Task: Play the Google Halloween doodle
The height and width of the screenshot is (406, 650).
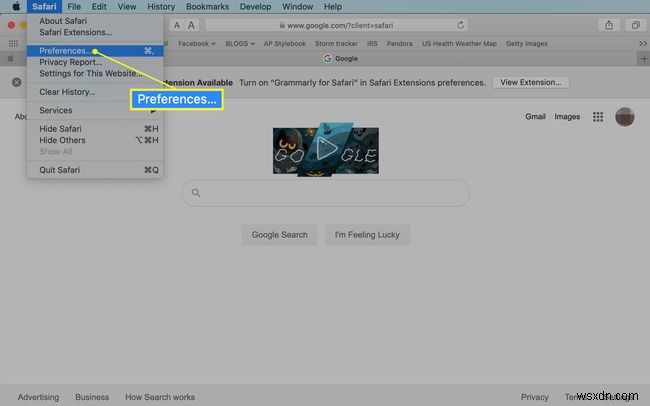Action: [326, 149]
